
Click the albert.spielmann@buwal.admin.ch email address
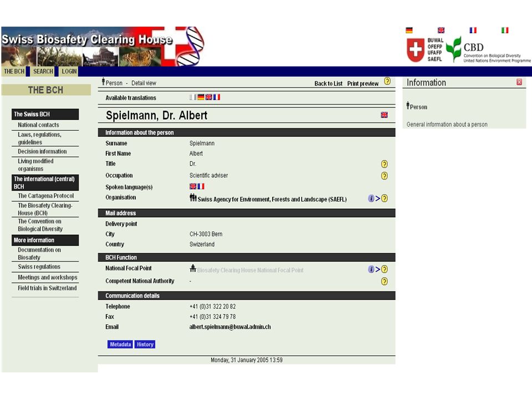coord(230,327)
